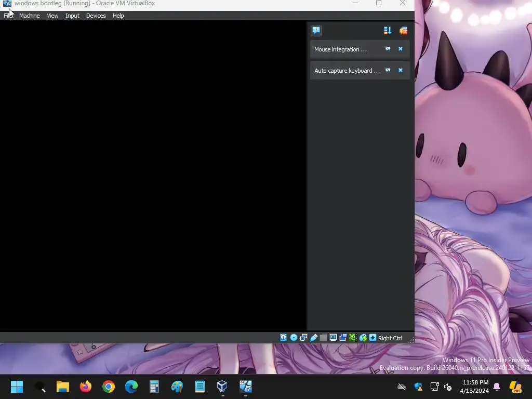Launch Microsoft Edge from the taskbar

(x=131, y=387)
